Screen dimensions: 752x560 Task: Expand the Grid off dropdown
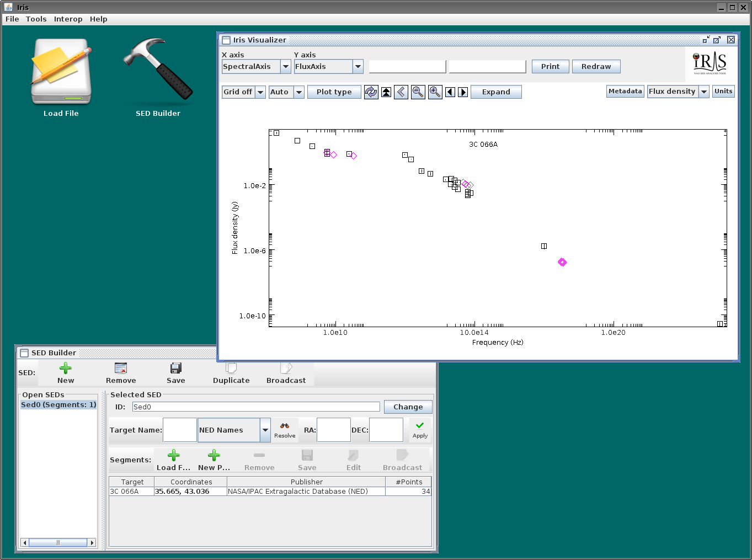coord(260,92)
